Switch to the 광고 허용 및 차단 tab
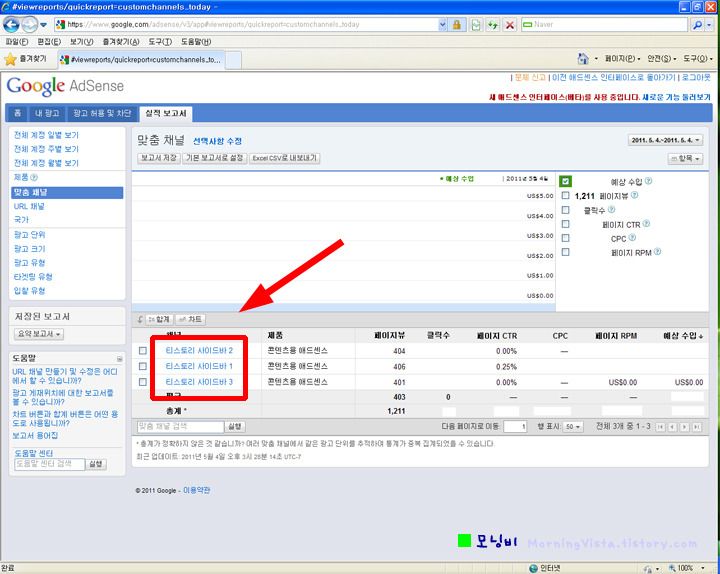The width and height of the screenshot is (720, 574). 102,113
